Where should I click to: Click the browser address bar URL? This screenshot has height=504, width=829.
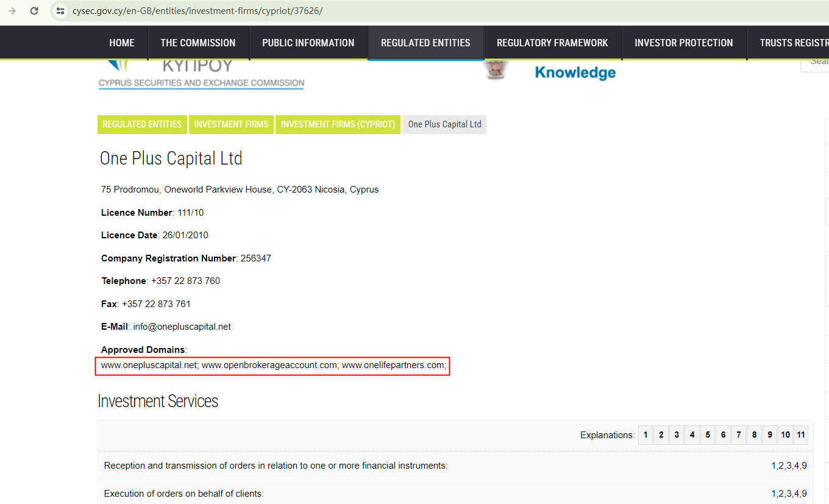pos(197,11)
